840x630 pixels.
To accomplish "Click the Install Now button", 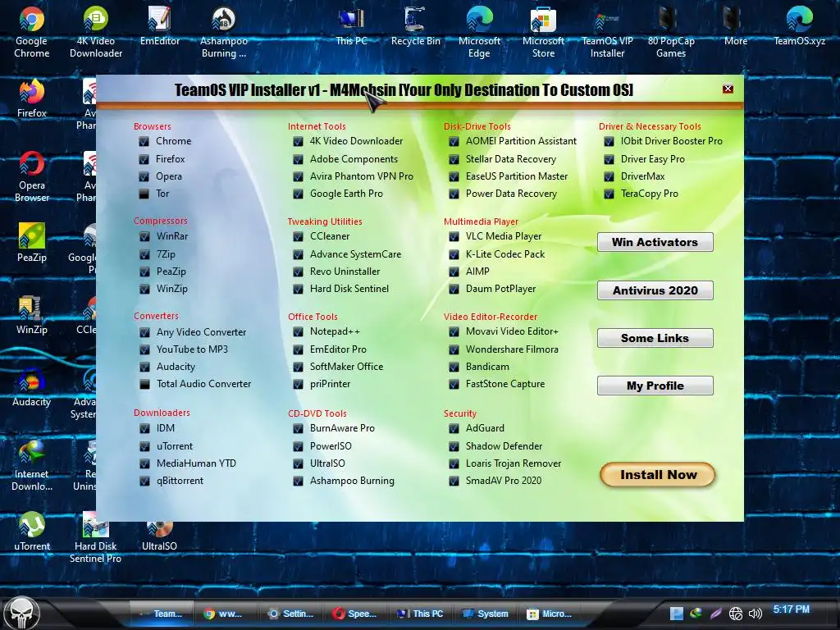I will pyautogui.click(x=658, y=475).
